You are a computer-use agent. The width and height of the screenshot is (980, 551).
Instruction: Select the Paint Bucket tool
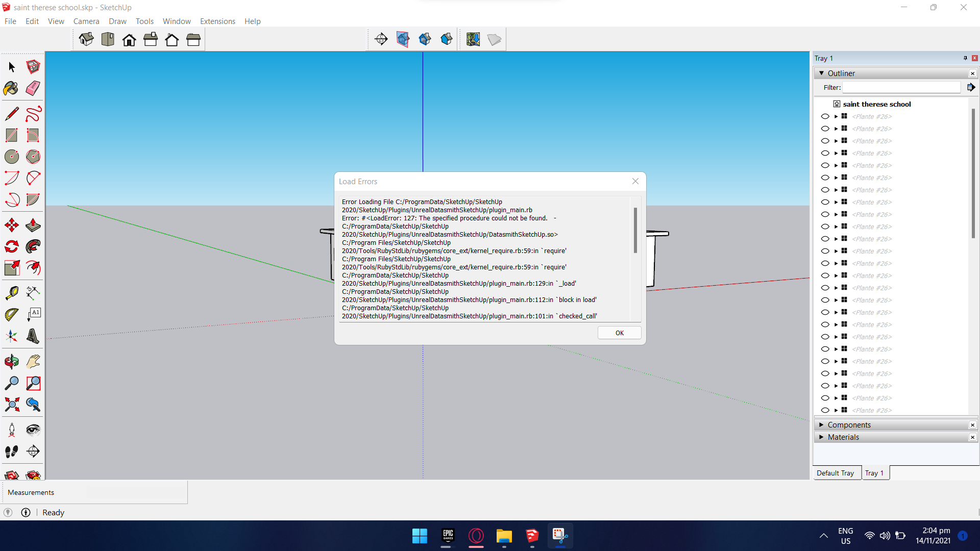(11, 88)
